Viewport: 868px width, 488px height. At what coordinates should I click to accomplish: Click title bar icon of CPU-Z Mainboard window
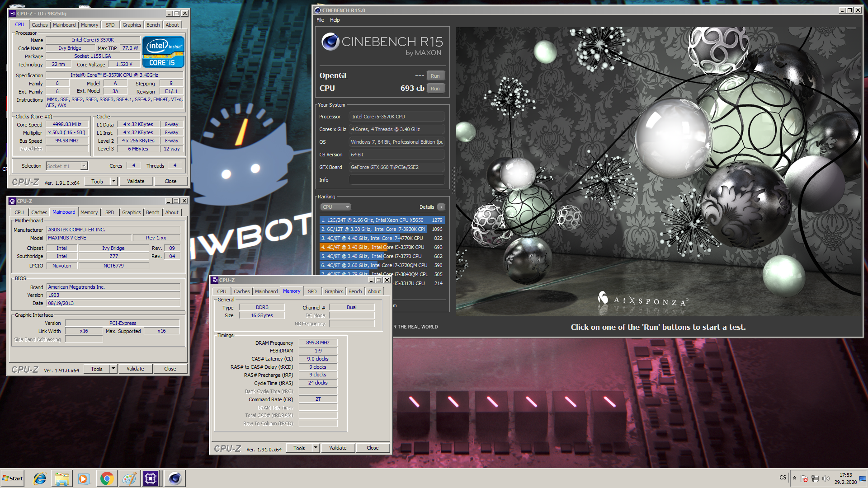[12, 201]
